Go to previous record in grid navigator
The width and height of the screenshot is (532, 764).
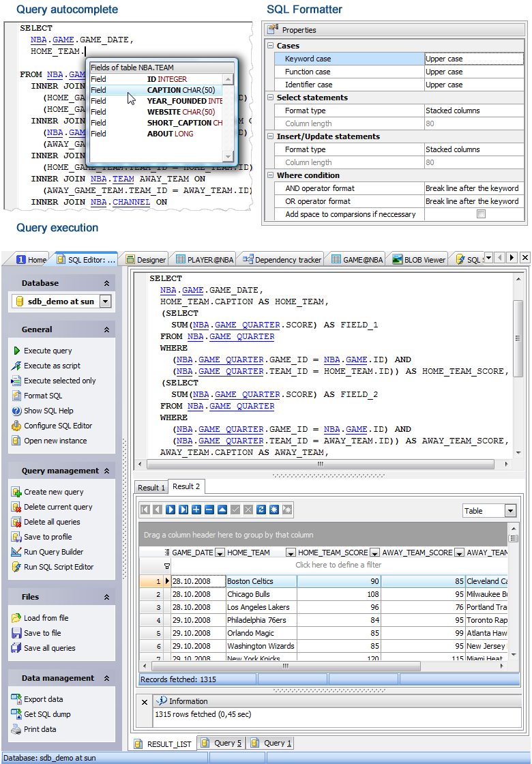pyautogui.click(x=158, y=510)
